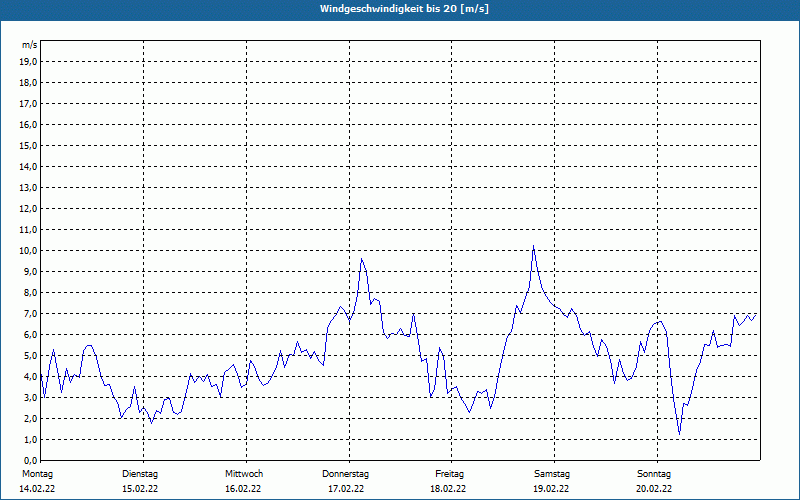
Task: Click the '1,0' y-axis label
Action: coord(30,440)
